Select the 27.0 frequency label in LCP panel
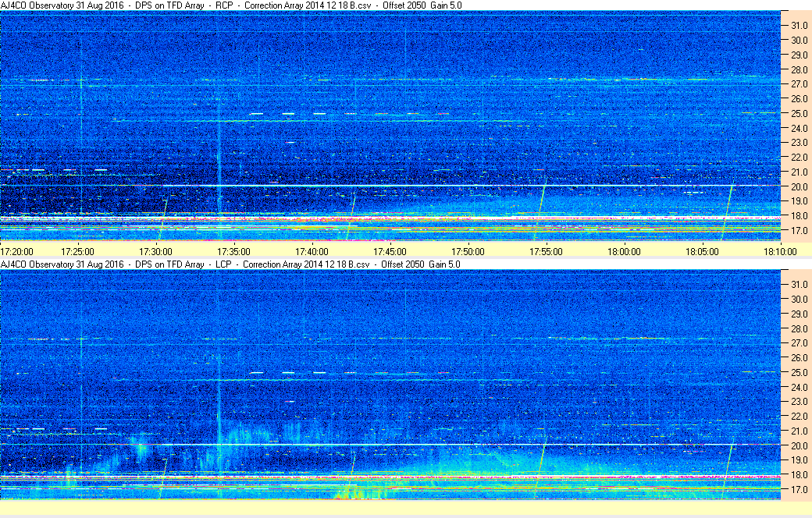This screenshot has width=812, height=518. pyautogui.click(x=799, y=343)
